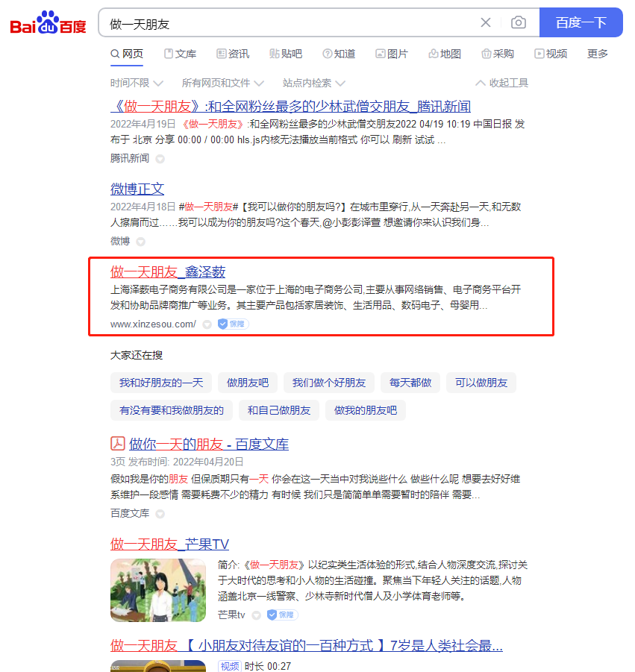Open the 地图 tab
Screen dimensions: 635x672
coord(445,54)
